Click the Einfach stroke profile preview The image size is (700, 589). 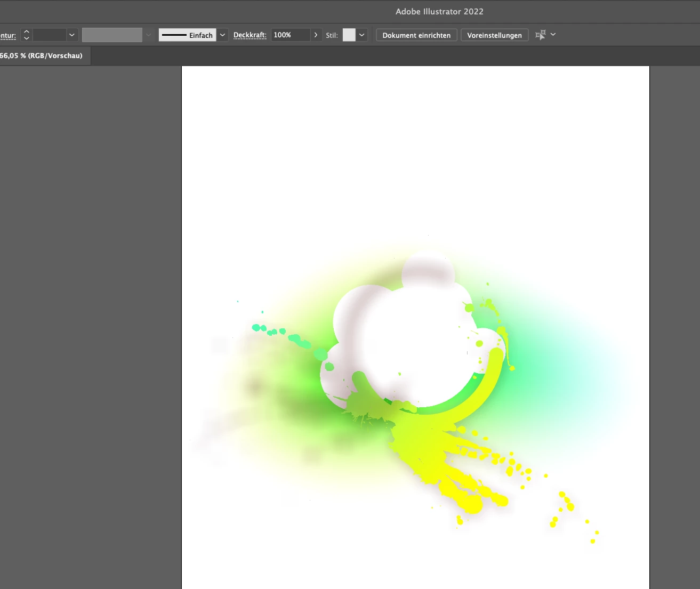click(188, 35)
